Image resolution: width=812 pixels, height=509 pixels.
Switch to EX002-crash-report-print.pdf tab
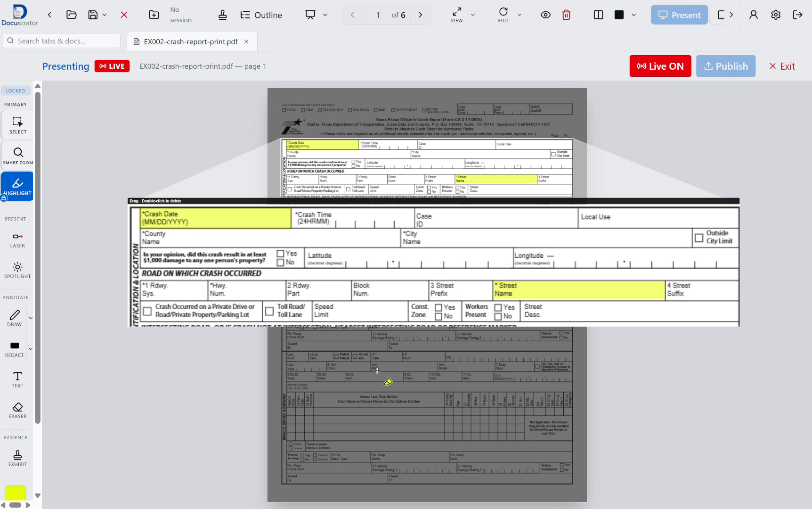[191, 41]
